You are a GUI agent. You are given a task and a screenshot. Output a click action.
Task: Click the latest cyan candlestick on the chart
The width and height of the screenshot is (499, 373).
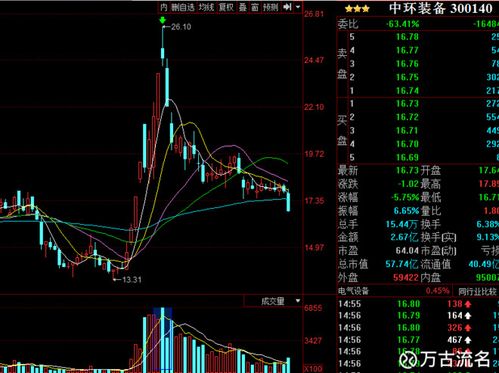pyautogui.click(x=288, y=202)
